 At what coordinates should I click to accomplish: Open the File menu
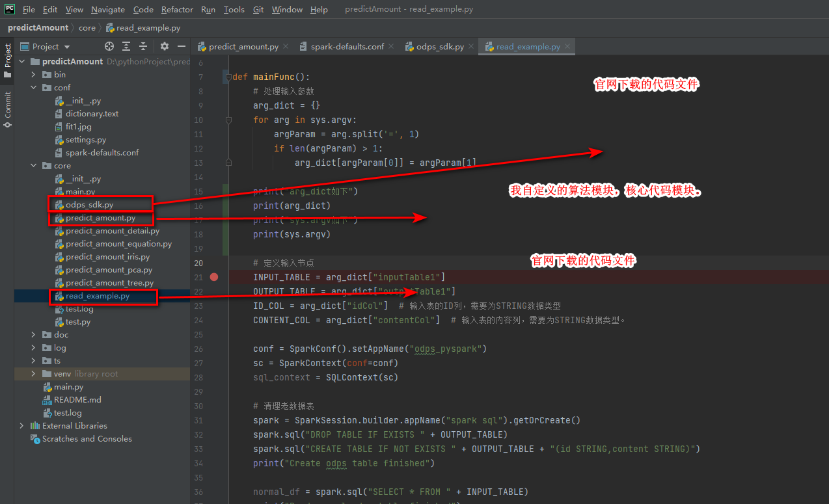pos(29,10)
